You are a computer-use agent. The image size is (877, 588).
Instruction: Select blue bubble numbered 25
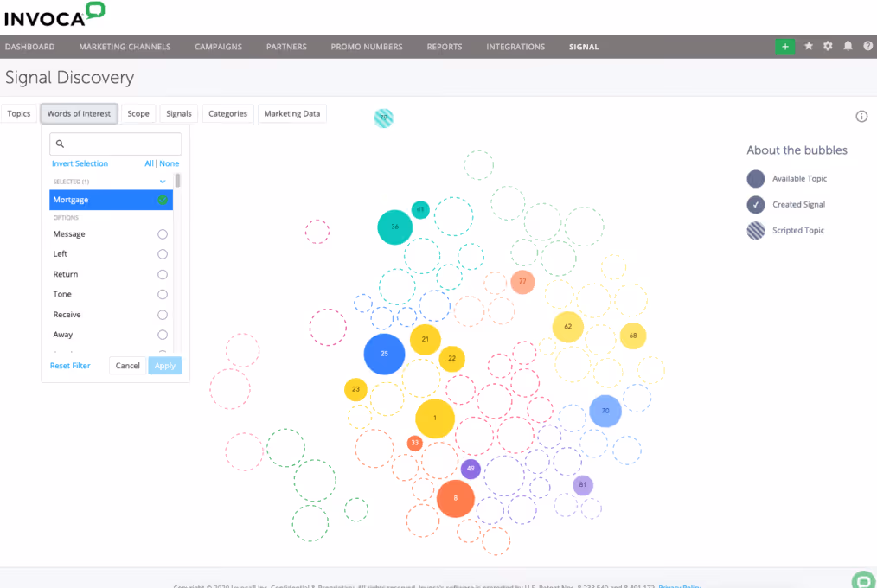pos(384,354)
